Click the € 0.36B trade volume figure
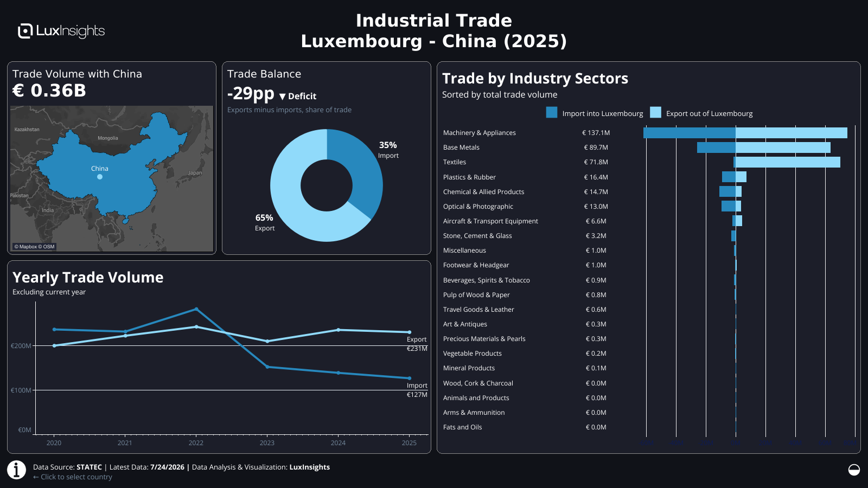868x488 pixels. click(x=49, y=91)
